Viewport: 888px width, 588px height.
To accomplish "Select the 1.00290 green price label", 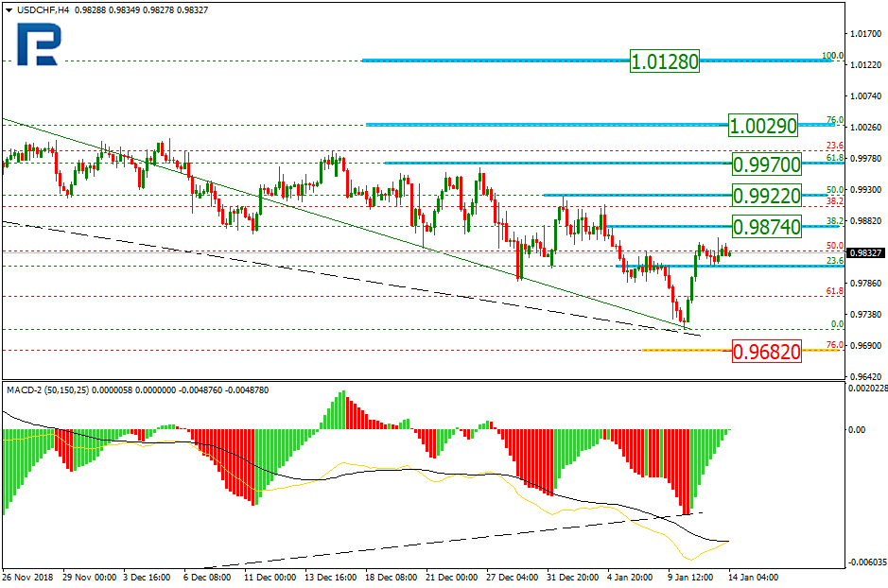I will pos(763,125).
